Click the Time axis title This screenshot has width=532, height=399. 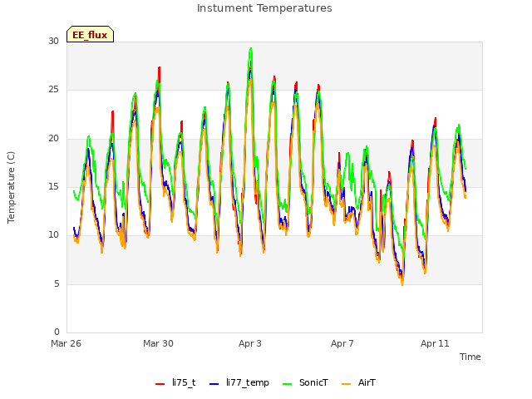(470, 357)
